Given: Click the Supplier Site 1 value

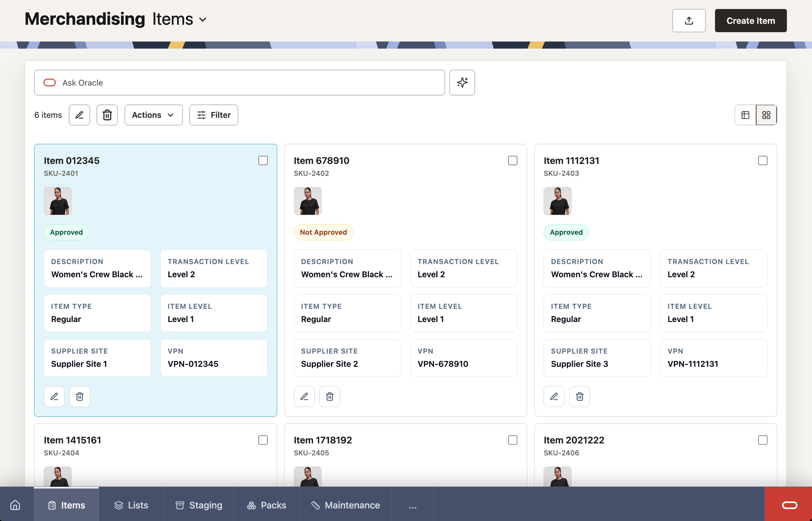Looking at the screenshot, I should tap(79, 364).
